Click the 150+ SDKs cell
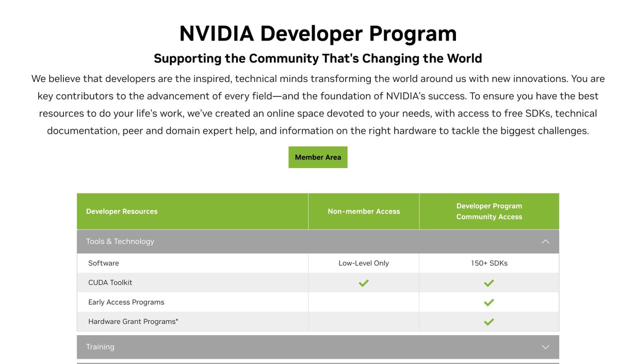The height and width of the screenshot is (364, 619). (x=489, y=263)
